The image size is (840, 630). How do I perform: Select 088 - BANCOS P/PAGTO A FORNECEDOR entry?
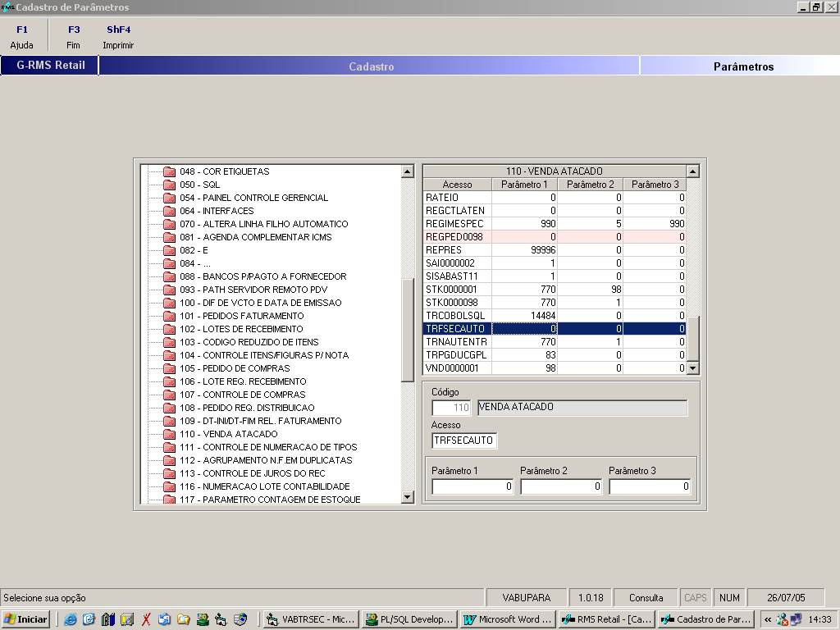click(262, 276)
